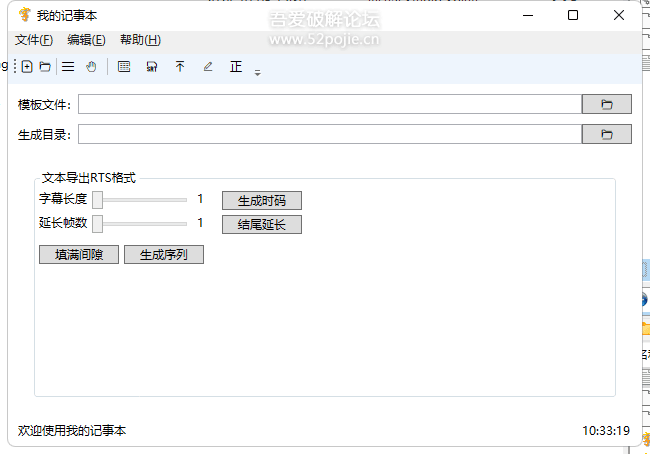Click the three-lines list toolbar icon
650x454 pixels.
click(x=68, y=67)
